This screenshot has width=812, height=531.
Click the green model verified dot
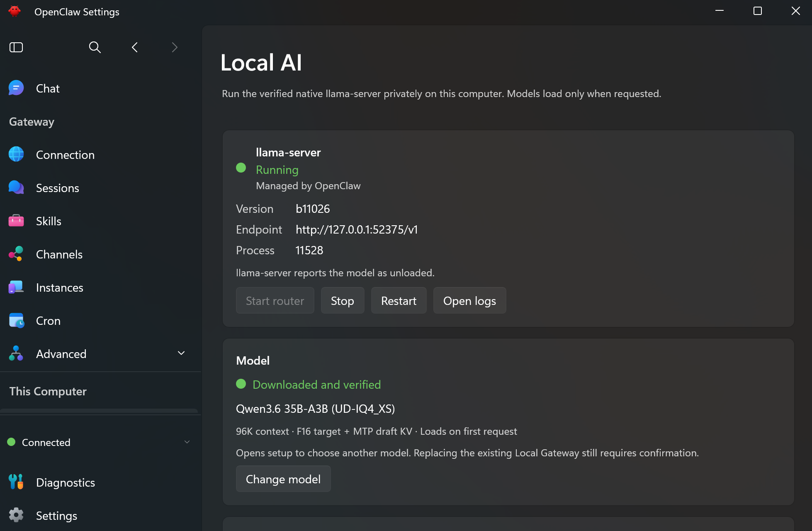click(x=241, y=384)
